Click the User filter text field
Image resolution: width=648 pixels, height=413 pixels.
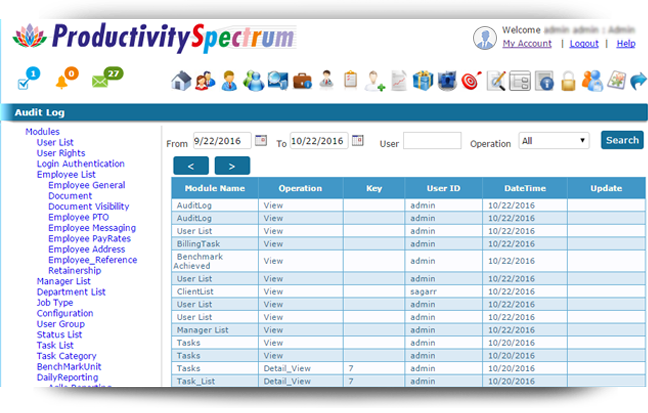tap(432, 142)
